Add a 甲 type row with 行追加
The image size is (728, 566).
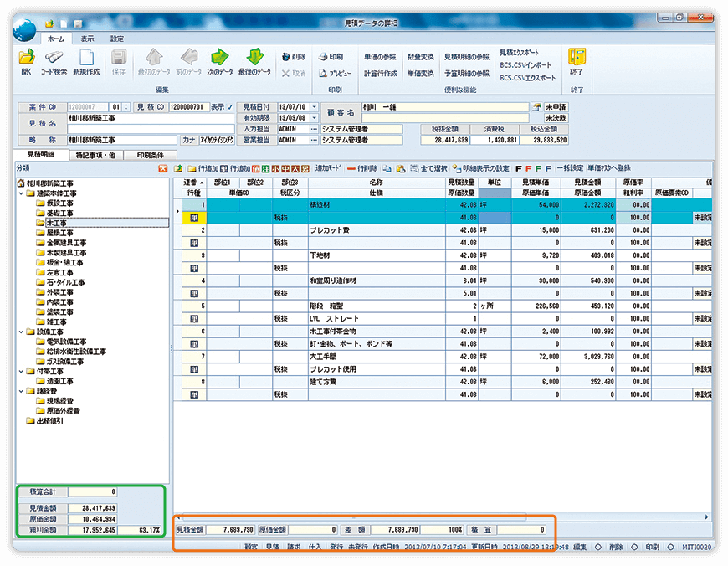tap(235, 168)
